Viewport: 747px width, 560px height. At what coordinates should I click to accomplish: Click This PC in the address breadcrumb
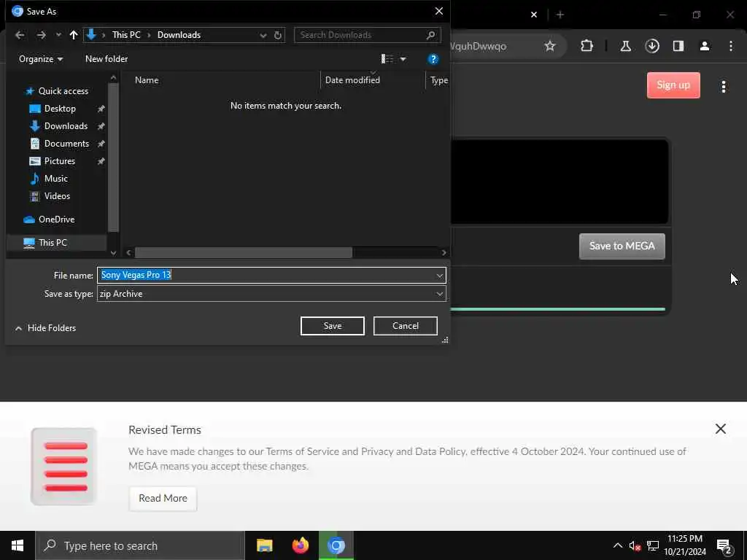click(126, 35)
